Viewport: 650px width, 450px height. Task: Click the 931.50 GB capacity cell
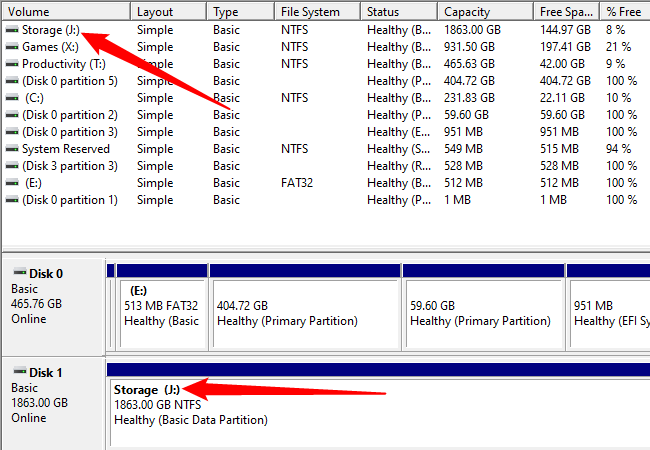click(469, 47)
